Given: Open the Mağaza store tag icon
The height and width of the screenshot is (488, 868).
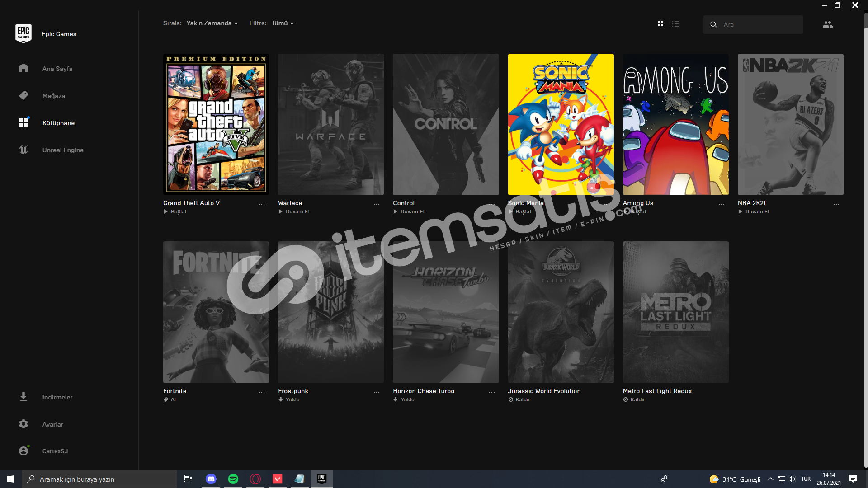Looking at the screenshot, I should coord(24,95).
